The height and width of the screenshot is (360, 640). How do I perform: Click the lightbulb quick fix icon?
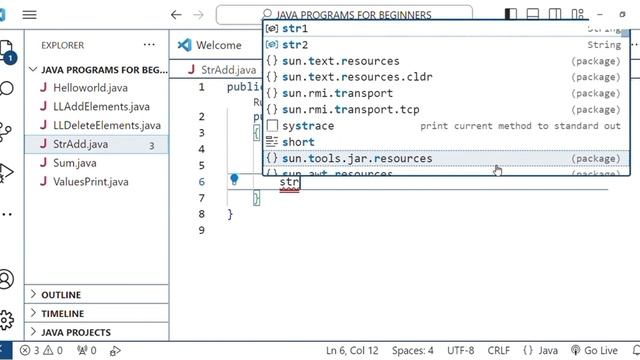(234, 179)
